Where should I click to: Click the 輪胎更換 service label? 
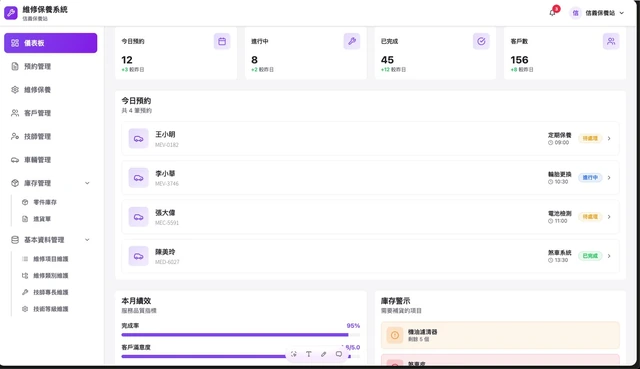point(560,174)
